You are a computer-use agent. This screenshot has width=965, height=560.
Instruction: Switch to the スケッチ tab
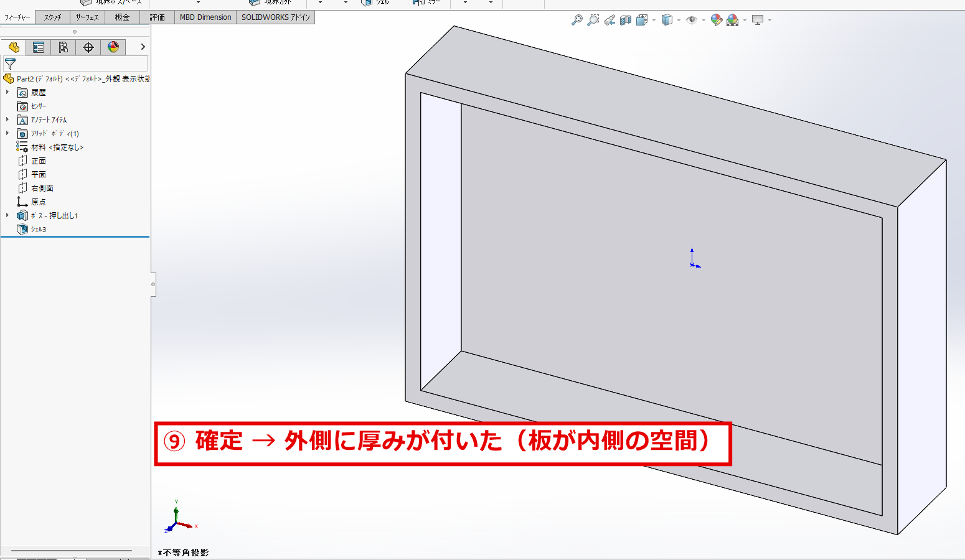pos(52,17)
